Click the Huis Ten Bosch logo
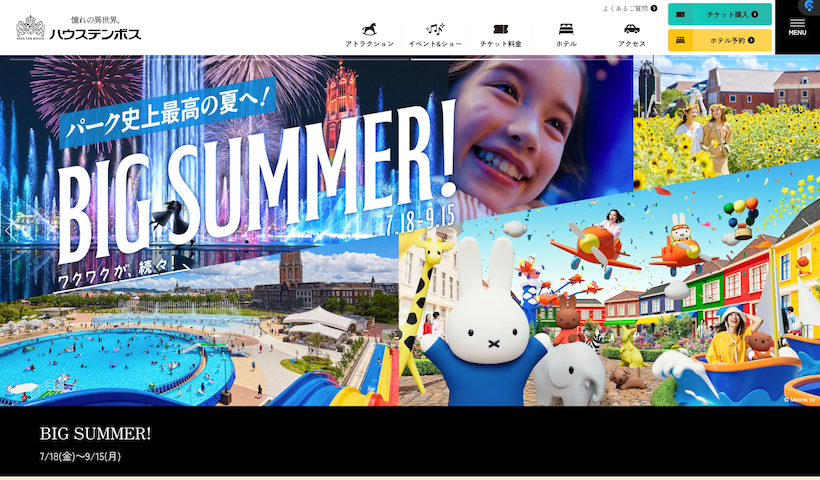This screenshot has height=480, width=820. (x=78, y=28)
